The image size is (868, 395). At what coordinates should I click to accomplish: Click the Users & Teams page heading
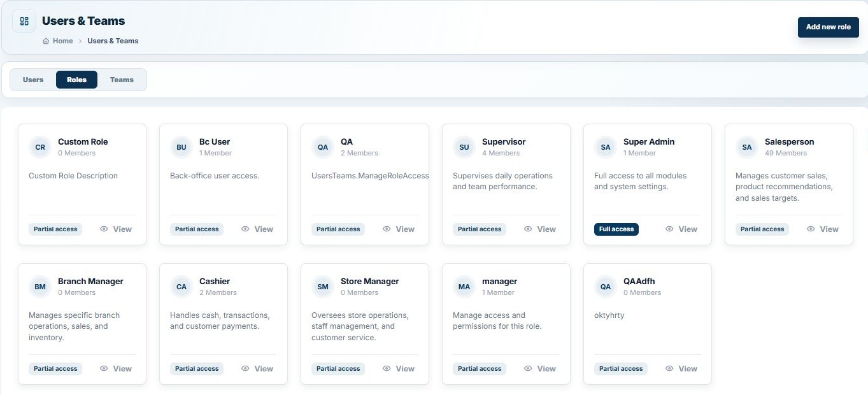coord(83,21)
